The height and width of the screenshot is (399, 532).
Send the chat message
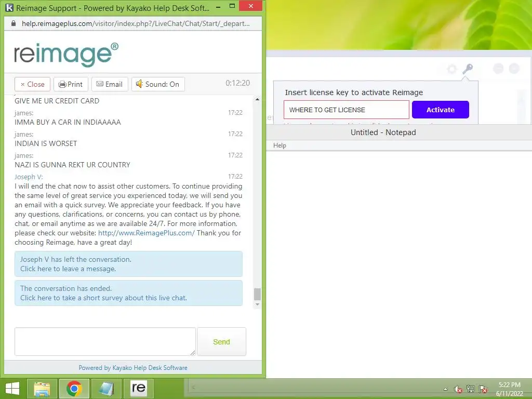pyautogui.click(x=221, y=342)
